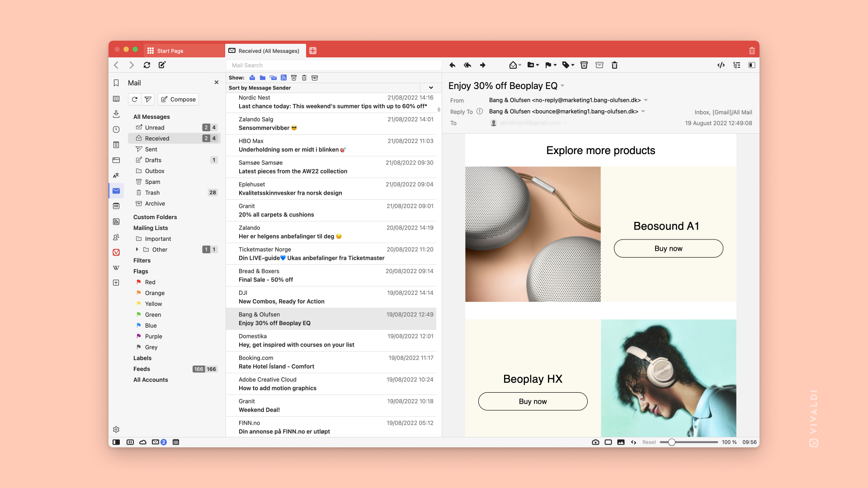Mark message as spam in the toolbar
This screenshot has width=868, height=488.
(584, 65)
